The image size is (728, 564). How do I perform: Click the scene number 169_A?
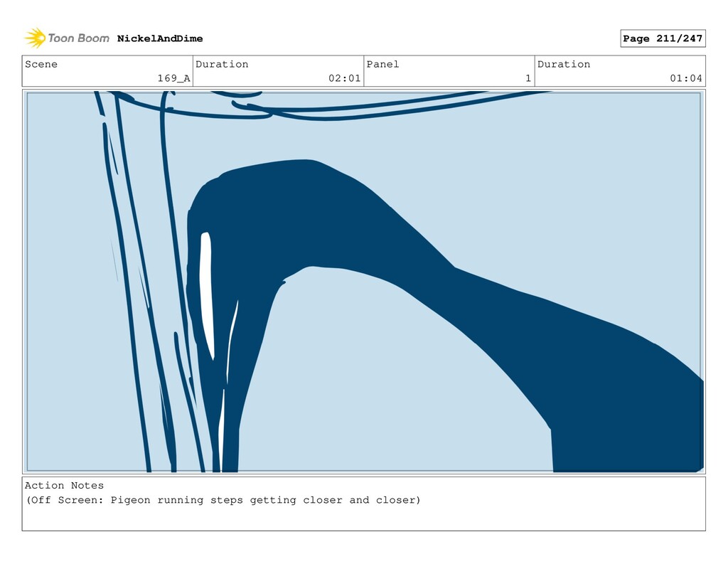(173, 78)
